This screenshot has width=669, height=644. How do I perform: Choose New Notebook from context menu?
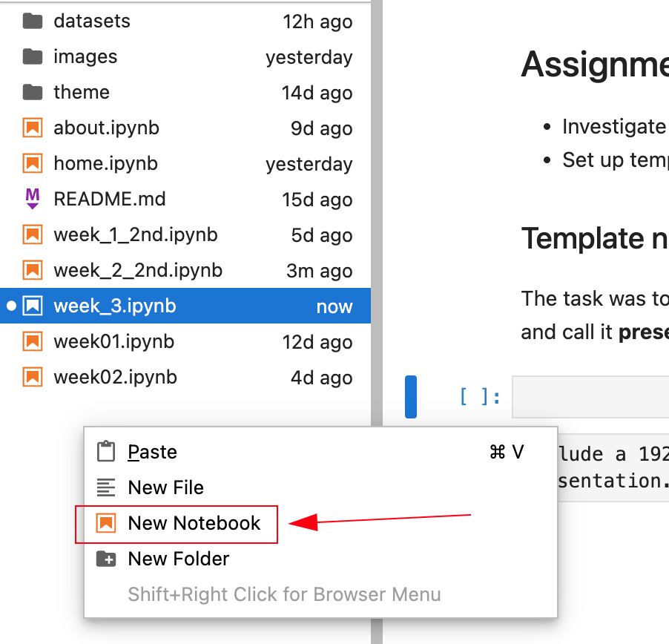pos(194,523)
